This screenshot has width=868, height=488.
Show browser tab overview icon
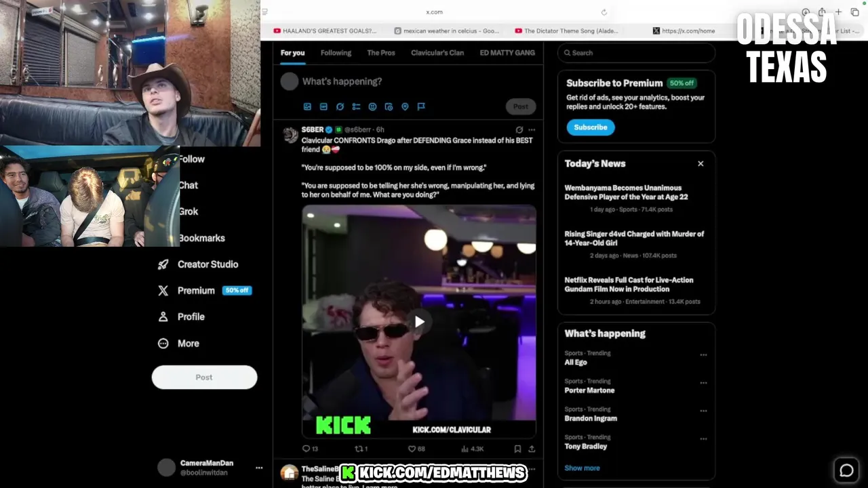point(854,12)
